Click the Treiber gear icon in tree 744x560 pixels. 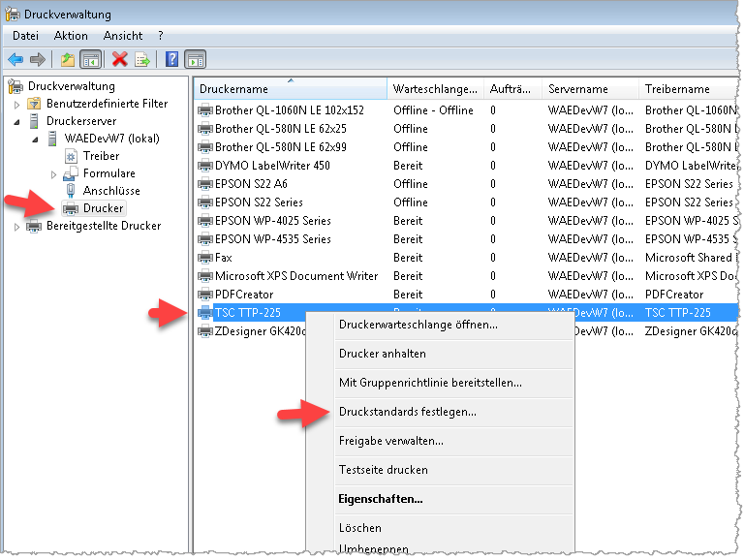click(71, 156)
